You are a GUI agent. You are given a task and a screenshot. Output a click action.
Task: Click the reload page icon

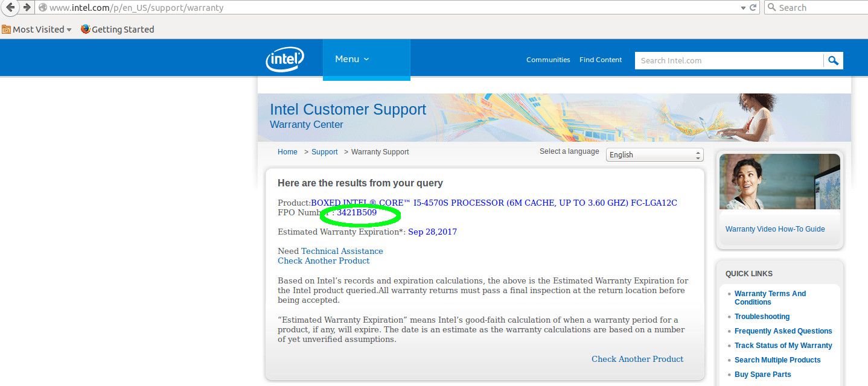click(753, 8)
